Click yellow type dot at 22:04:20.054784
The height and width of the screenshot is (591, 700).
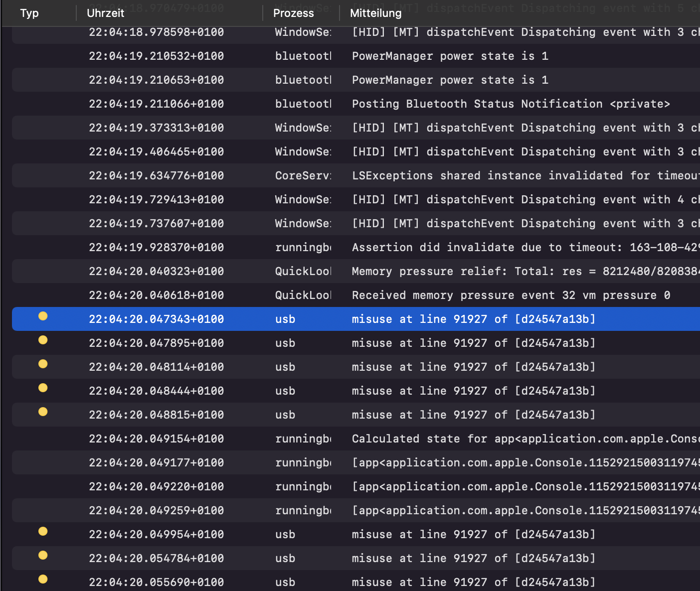tap(43, 555)
